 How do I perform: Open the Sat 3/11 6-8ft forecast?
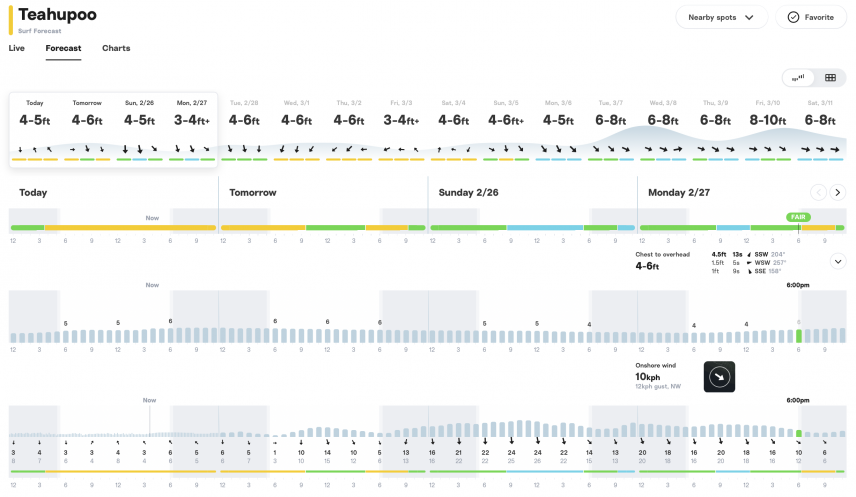click(821, 130)
